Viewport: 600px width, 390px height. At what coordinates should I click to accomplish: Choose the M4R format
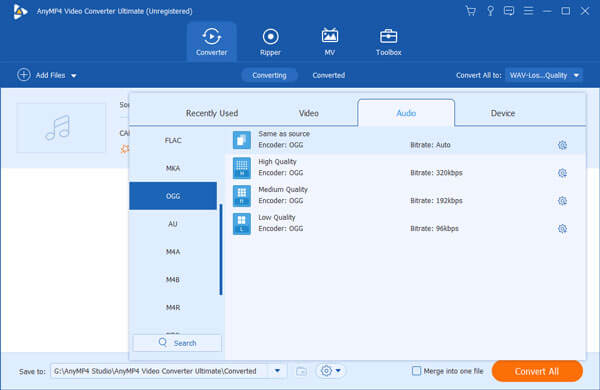tap(173, 308)
